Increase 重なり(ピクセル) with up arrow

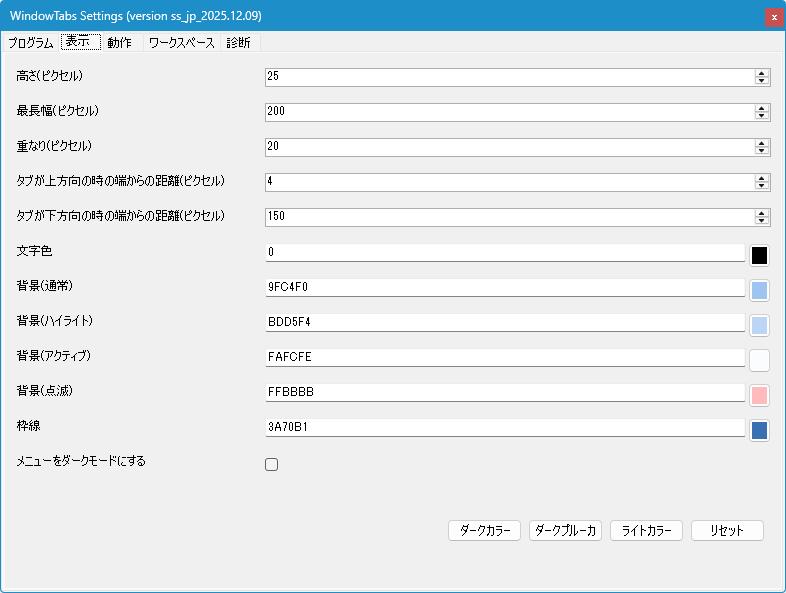coord(761,144)
